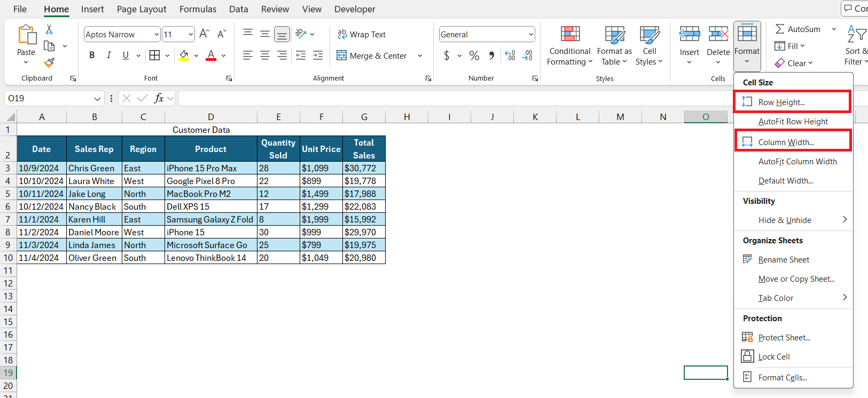868x398 pixels.
Task: Open the Merge & Center dropdown arrow
Action: pos(420,55)
